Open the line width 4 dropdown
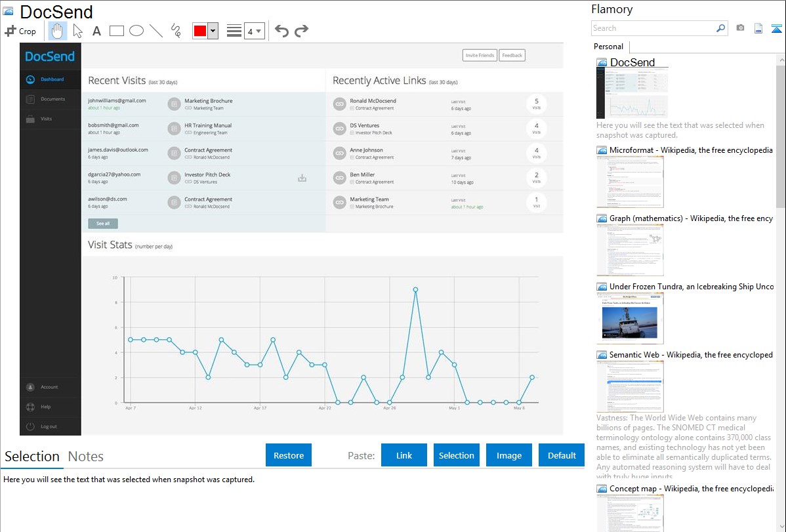786x532 pixels. pos(254,31)
